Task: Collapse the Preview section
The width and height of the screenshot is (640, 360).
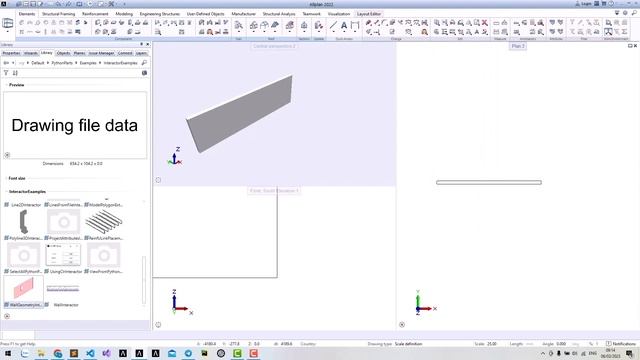Action: pos(7,85)
